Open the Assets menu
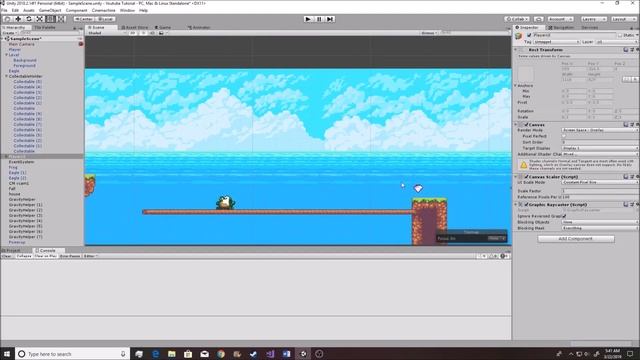This screenshot has height=360, width=640. click(29, 10)
